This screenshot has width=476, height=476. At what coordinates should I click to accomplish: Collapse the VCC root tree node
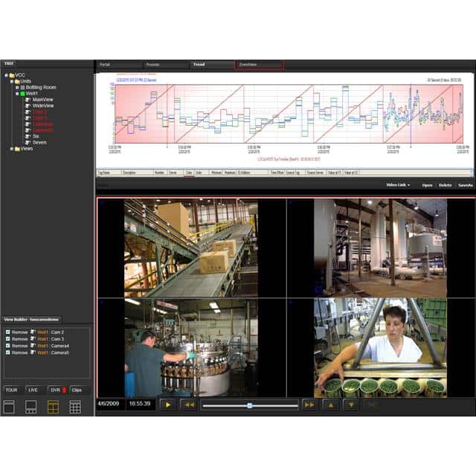5,75
